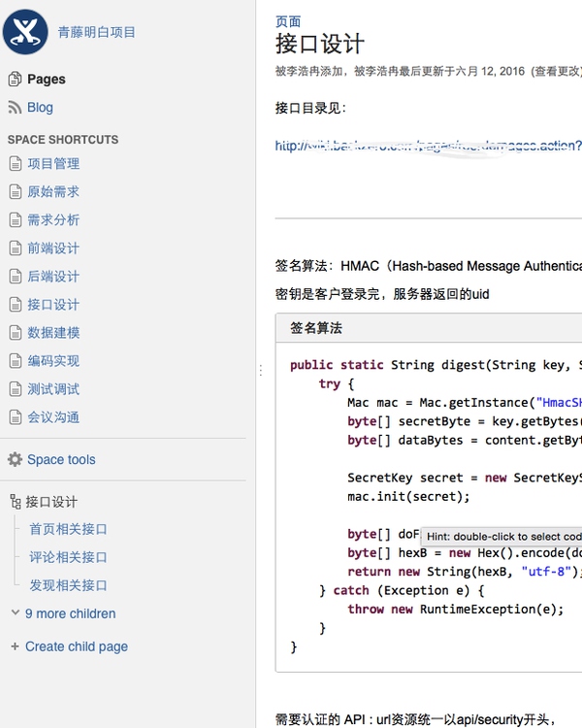Open the Space tools dropdown menu
The width and height of the screenshot is (582, 728).
61,459
